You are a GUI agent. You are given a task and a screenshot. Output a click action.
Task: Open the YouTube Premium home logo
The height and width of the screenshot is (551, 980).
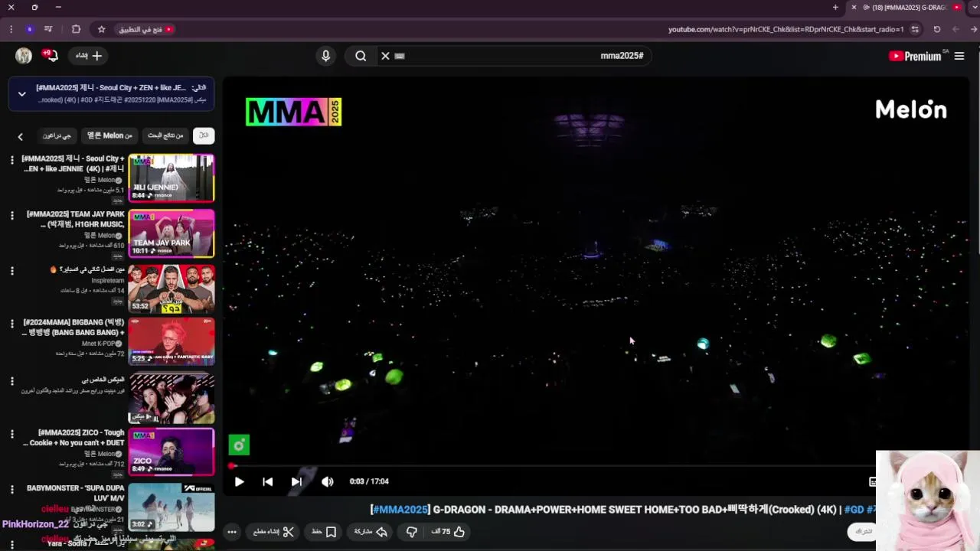[x=915, y=56]
